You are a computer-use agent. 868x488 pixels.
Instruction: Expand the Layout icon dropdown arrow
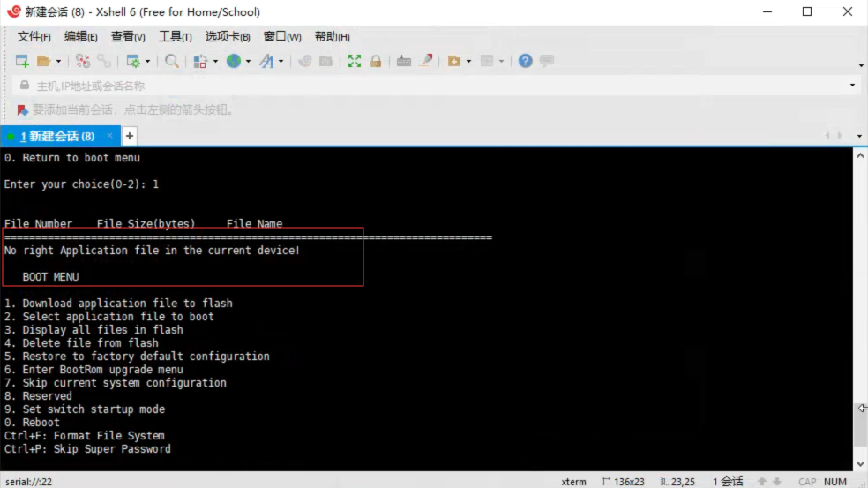(501, 62)
